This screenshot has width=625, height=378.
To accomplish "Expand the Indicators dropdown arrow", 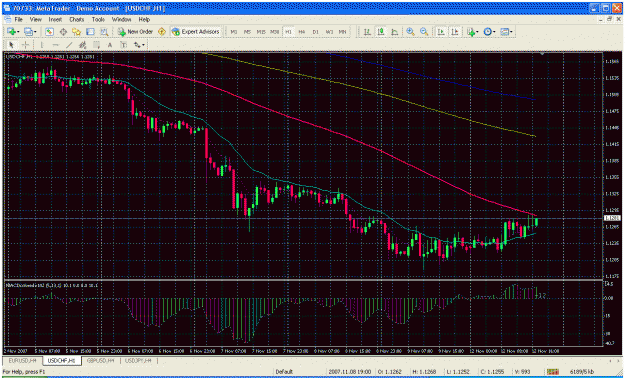I will click(x=478, y=32).
